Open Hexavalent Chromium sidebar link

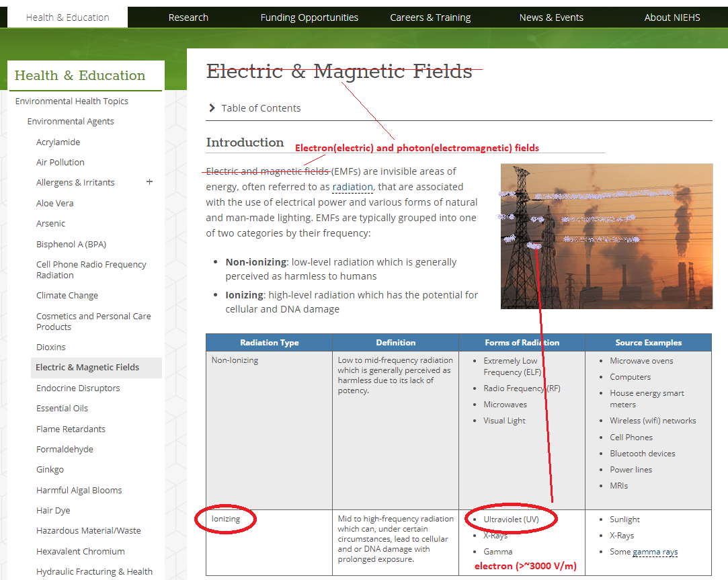(81, 551)
